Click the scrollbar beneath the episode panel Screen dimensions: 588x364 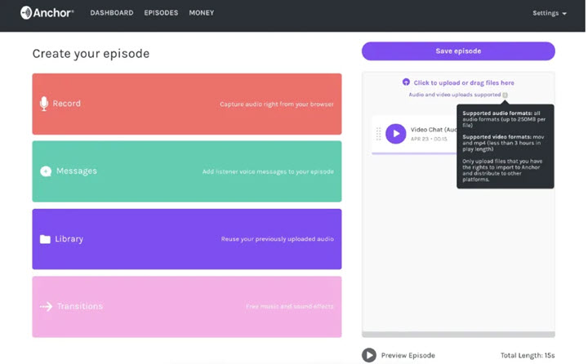pyautogui.click(x=458, y=335)
